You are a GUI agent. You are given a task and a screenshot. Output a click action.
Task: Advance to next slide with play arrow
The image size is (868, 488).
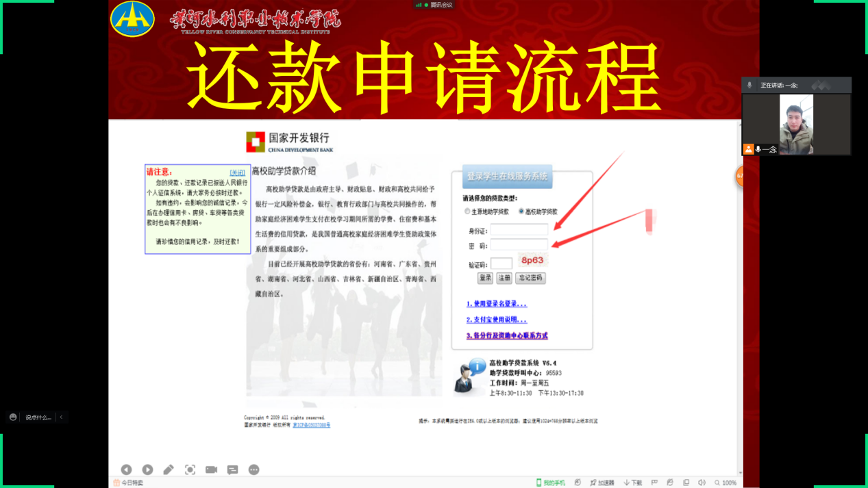point(147,470)
